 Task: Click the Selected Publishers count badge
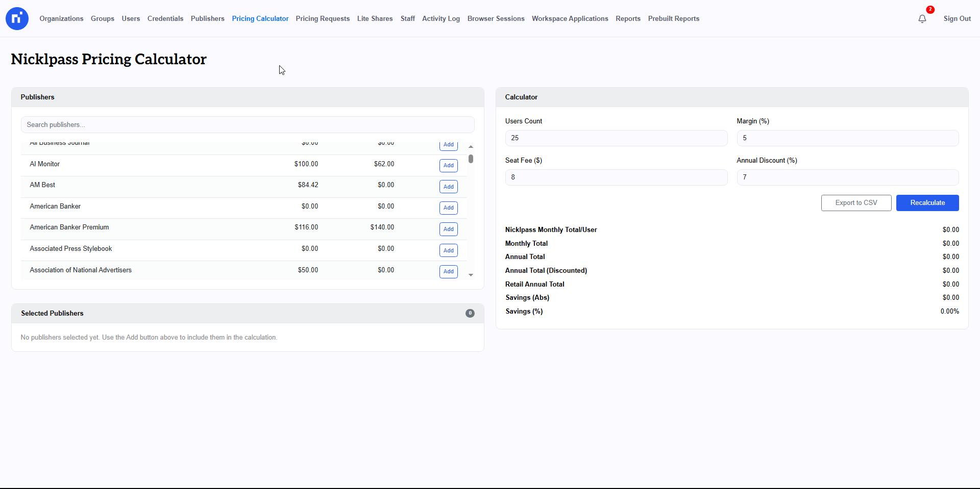coord(470,314)
